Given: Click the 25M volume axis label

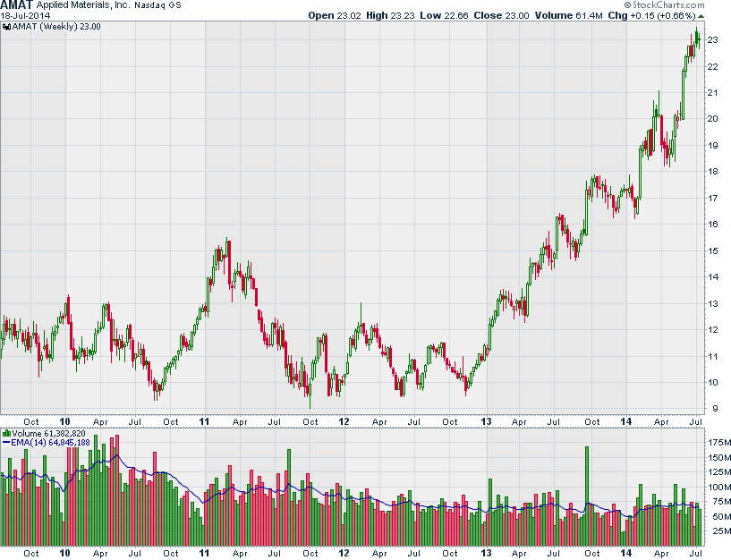Looking at the screenshot, I should (x=720, y=531).
